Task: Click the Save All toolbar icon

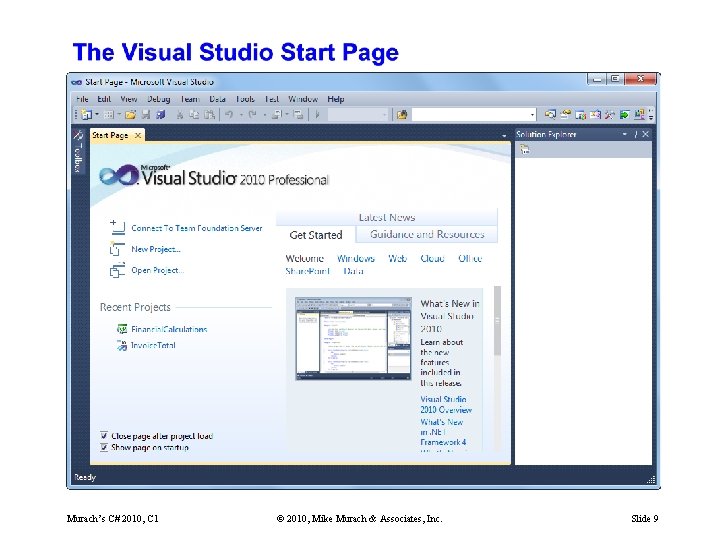Action: click(x=161, y=114)
